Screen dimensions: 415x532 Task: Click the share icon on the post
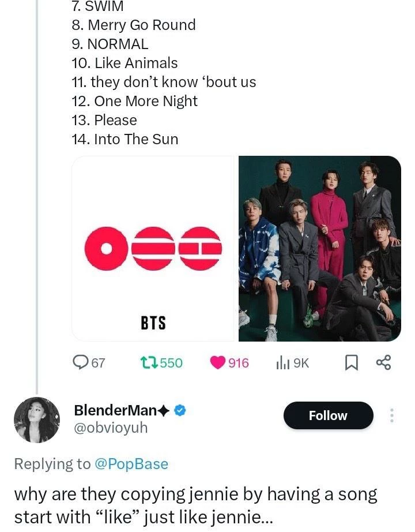click(x=383, y=362)
